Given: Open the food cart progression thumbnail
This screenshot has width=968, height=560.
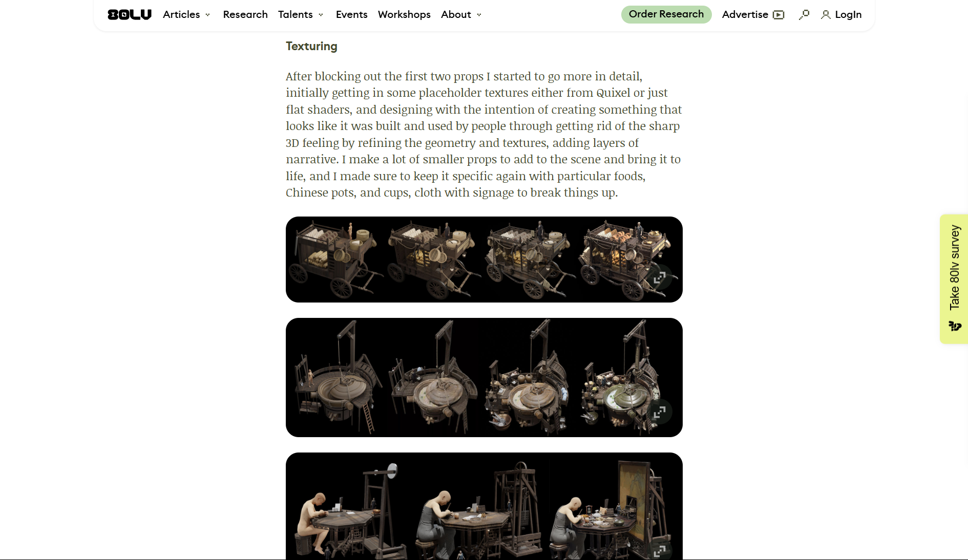Looking at the screenshot, I should (x=484, y=260).
